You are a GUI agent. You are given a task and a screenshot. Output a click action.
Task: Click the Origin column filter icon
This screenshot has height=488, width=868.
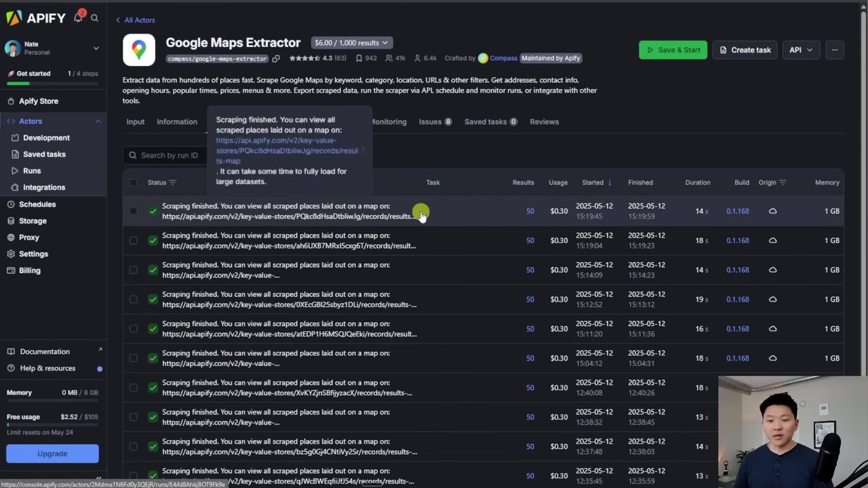783,183
